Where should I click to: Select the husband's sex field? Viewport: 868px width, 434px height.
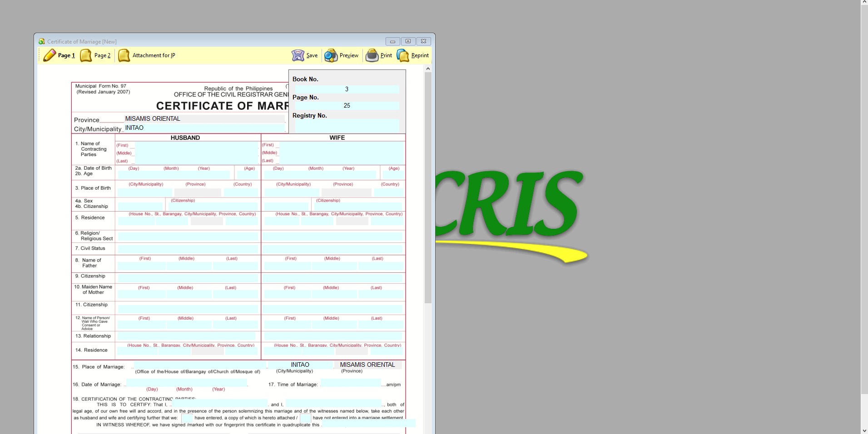(x=140, y=207)
